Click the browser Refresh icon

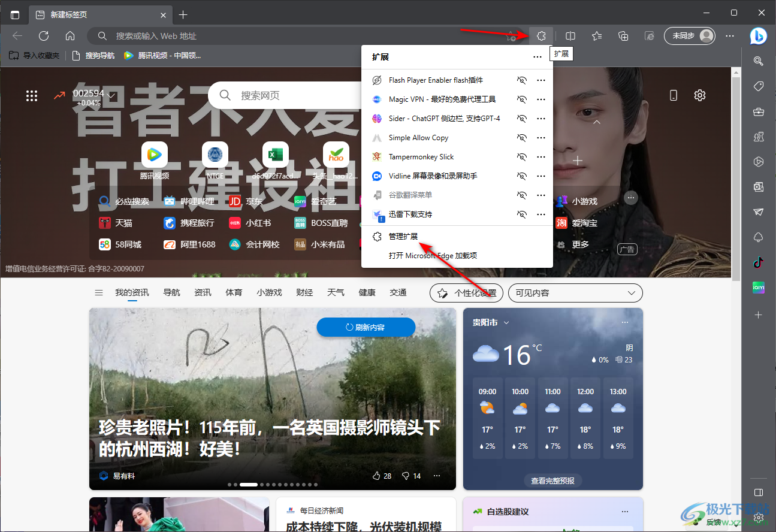(x=44, y=36)
